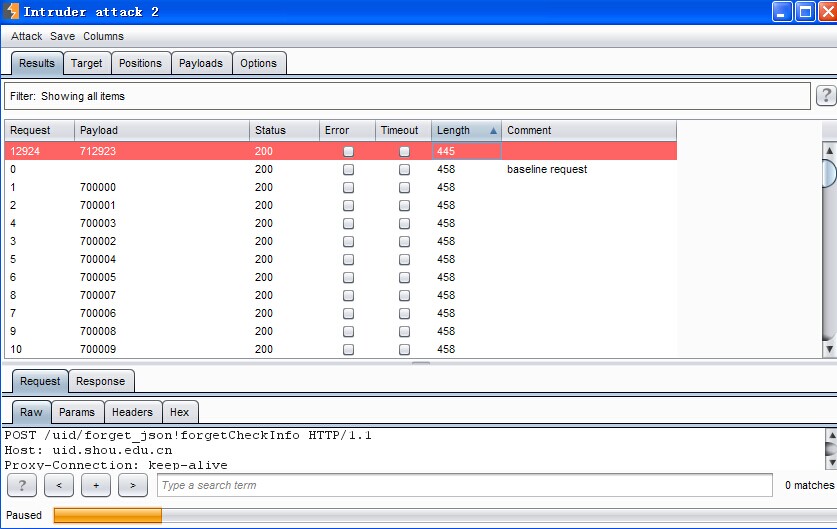Click request pane scrollbar up arrow
The image size is (837, 529).
click(x=831, y=435)
